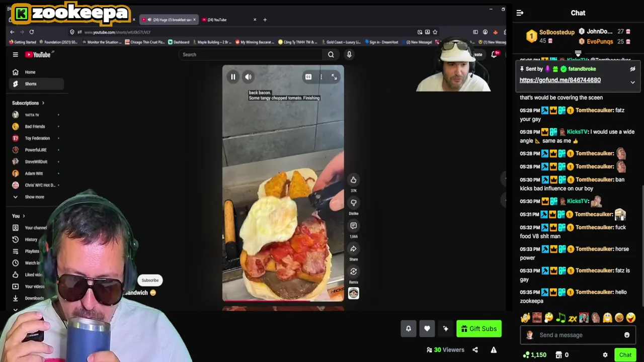The image size is (644, 362).
Task: Click the Subscribe button on the Short
Action: [150, 281]
